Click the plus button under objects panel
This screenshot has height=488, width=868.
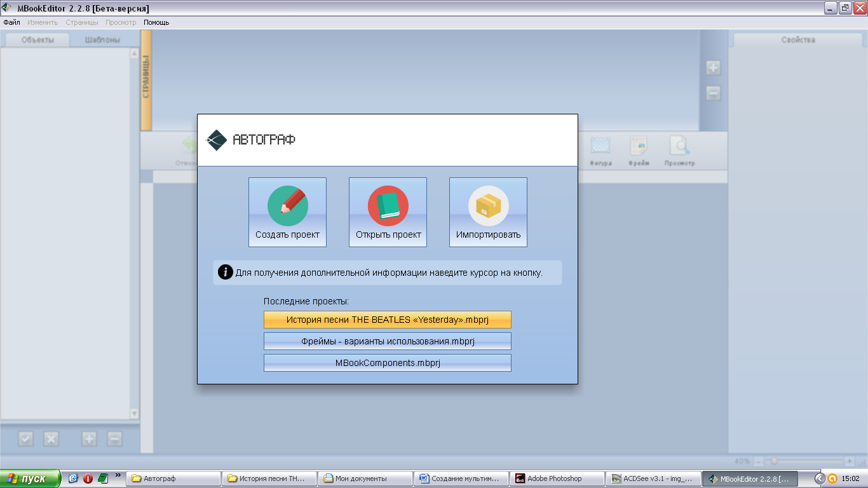tap(89, 438)
